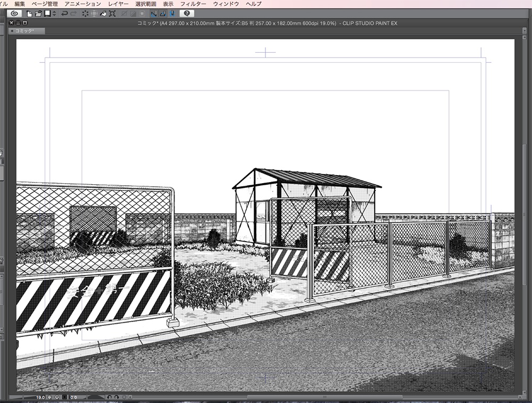This screenshot has width=532, height=403.
Task: Click the zoom value field showing 19.0
Action: pos(40,397)
